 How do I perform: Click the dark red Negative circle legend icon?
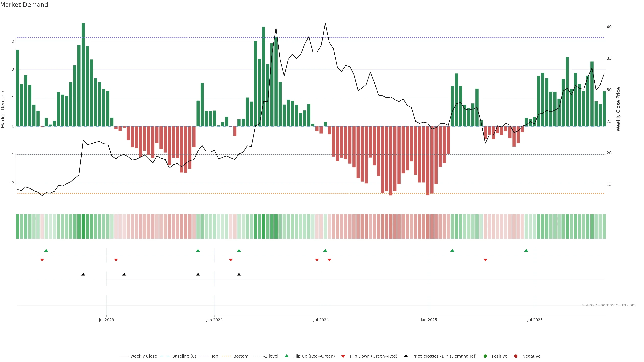pyautogui.click(x=516, y=356)
